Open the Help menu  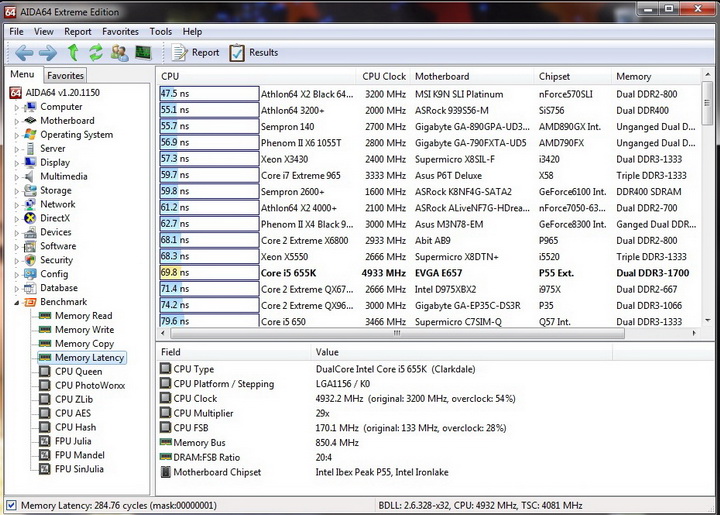click(x=192, y=32)
